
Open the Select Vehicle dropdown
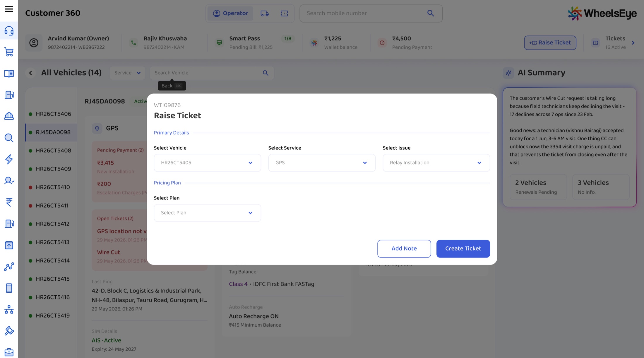click(207, 163)
